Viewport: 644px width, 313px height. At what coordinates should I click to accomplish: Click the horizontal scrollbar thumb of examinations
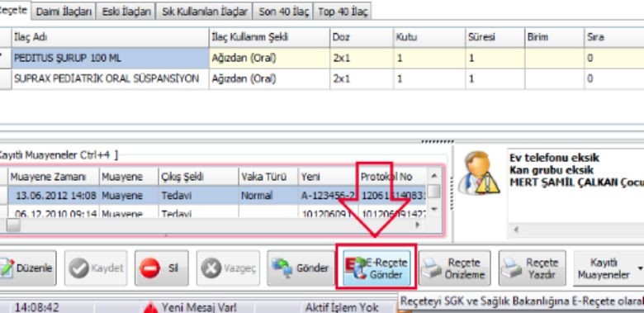pos(13,225)
